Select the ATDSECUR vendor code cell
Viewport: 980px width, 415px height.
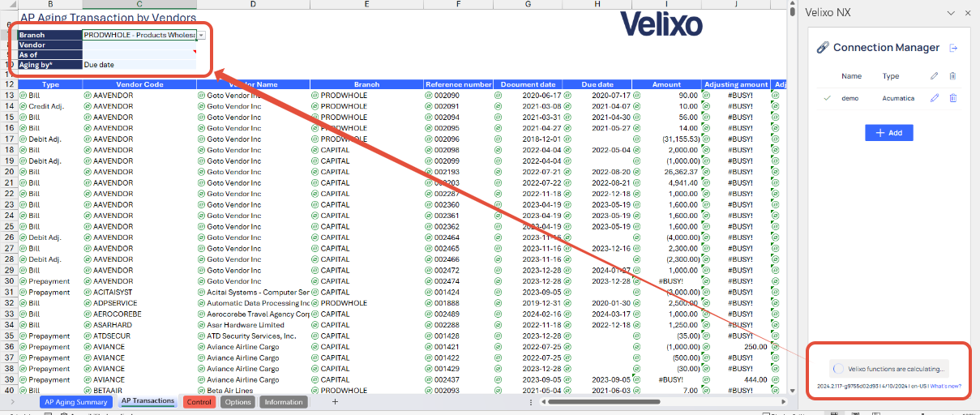(139, 336)
